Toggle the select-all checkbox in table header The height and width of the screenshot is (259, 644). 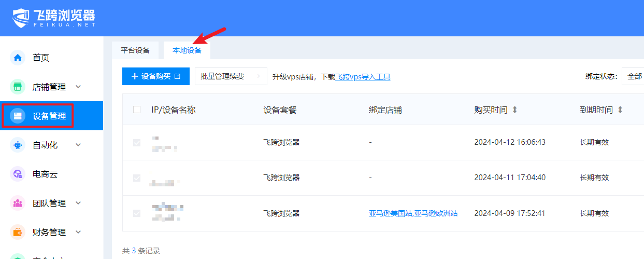click(x=137, y=110)
